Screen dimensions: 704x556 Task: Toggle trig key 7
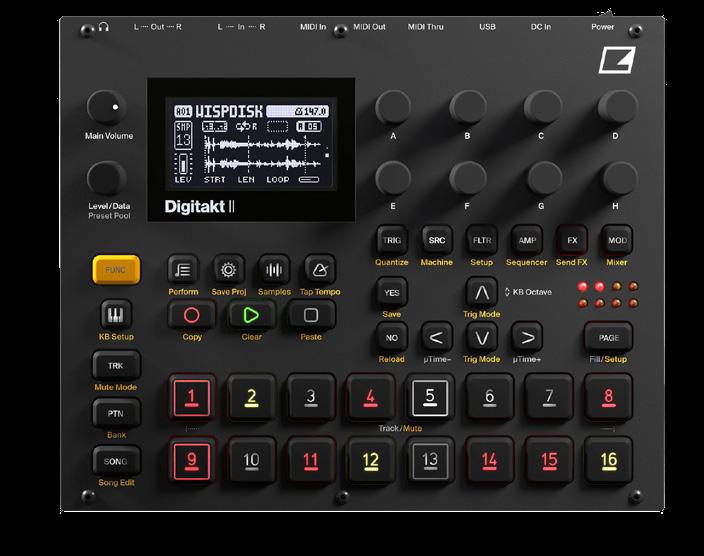click(x=549, y=397)
